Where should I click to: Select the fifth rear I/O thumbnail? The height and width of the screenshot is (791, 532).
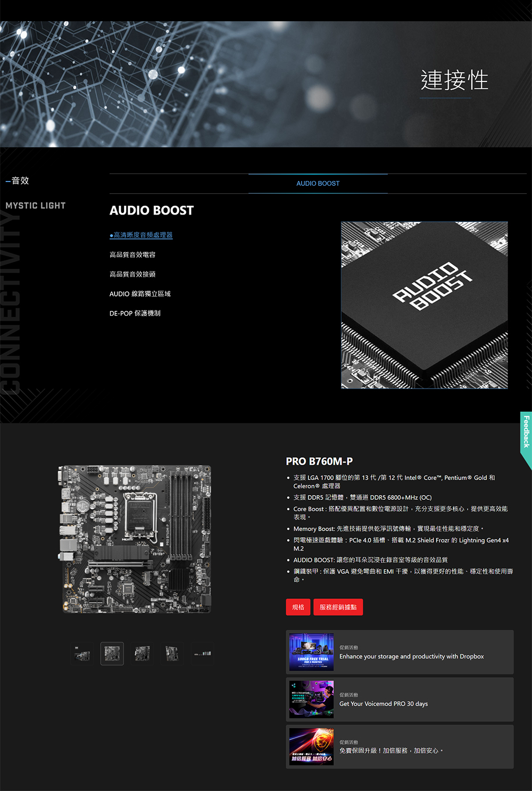click(x=202, y=654)
